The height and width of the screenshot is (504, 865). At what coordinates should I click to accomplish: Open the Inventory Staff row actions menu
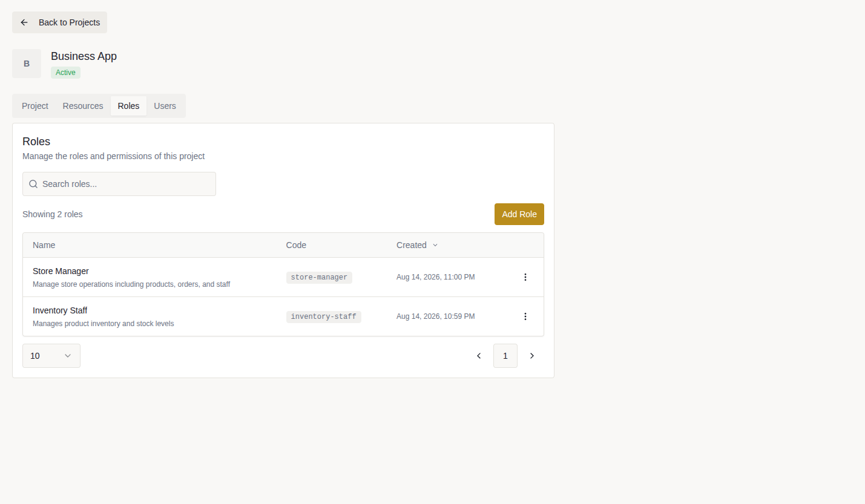click(525, 316)
